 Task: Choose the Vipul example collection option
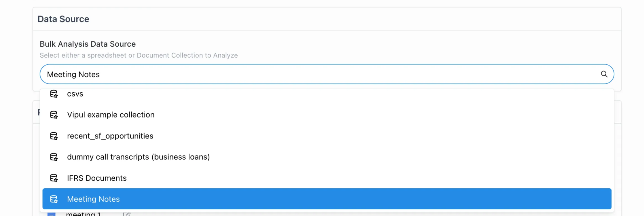[x=110, y=115]
